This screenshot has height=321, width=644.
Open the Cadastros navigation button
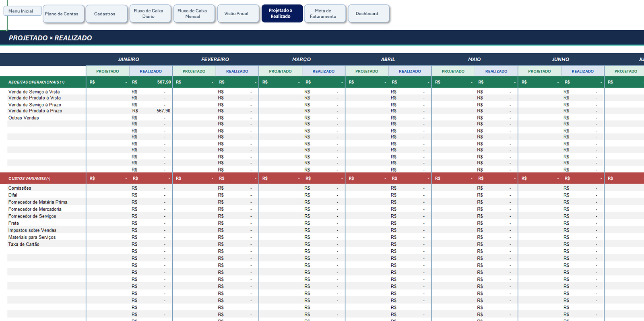point(107,14)
